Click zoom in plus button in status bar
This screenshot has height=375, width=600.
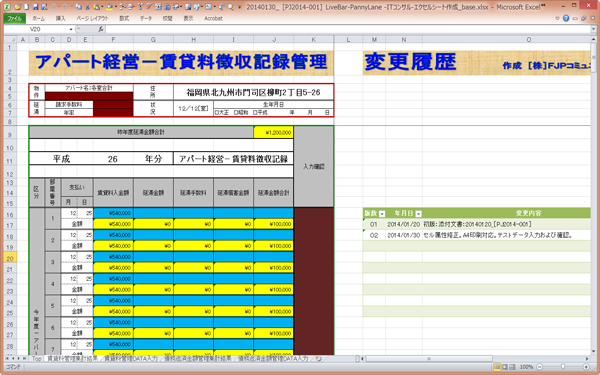pyautogui.click(x=586, y=367)
